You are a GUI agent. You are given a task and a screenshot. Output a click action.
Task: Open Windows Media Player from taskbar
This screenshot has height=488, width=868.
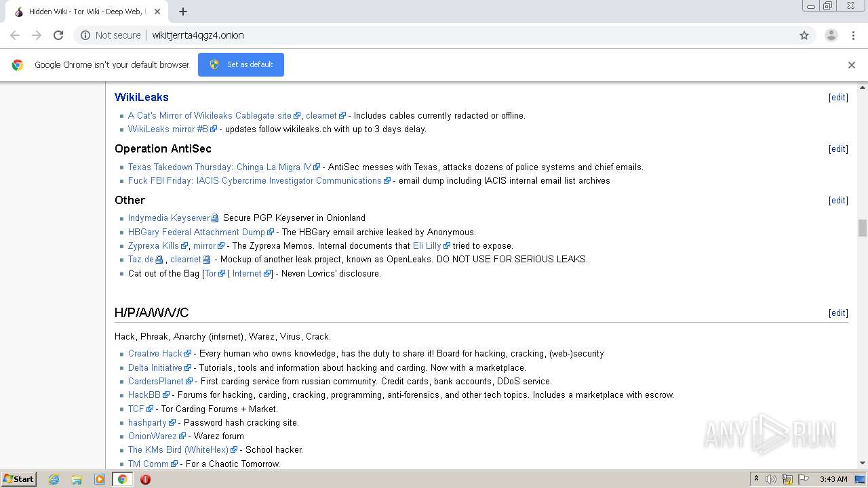click(x=100, y=479)
